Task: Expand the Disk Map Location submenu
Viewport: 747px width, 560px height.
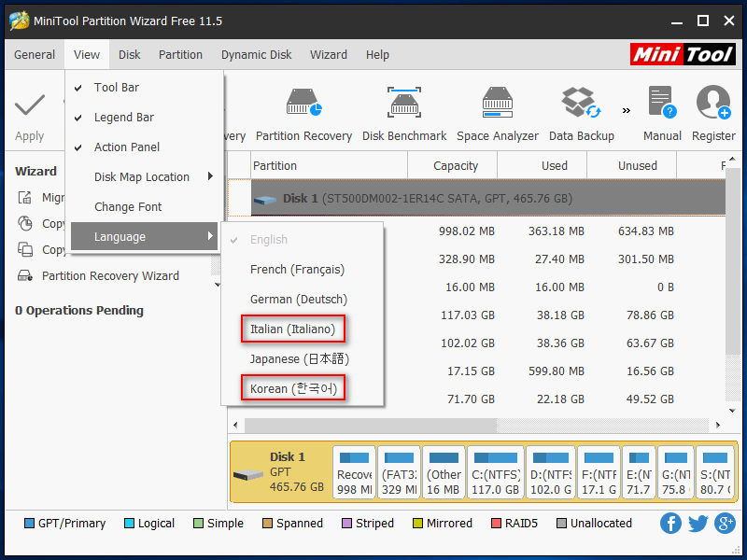Action: click(x=142, y=177)
